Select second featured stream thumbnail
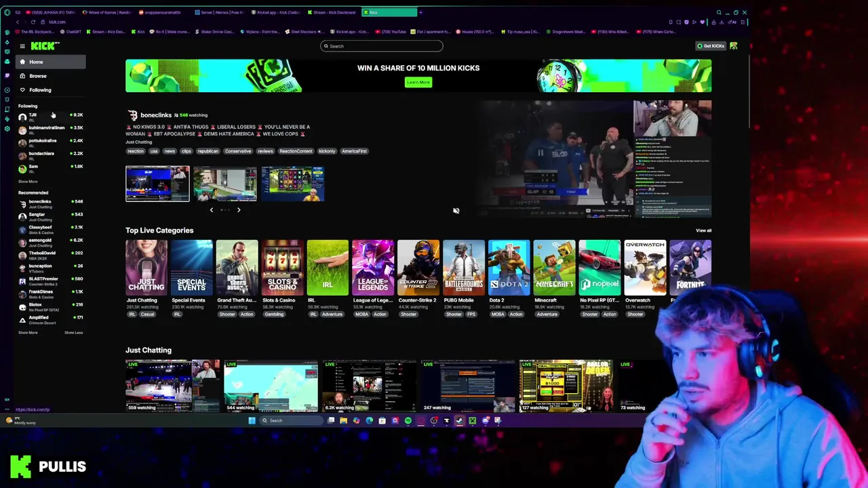Screen dimensions: 868x488 [x=225, y=184]
